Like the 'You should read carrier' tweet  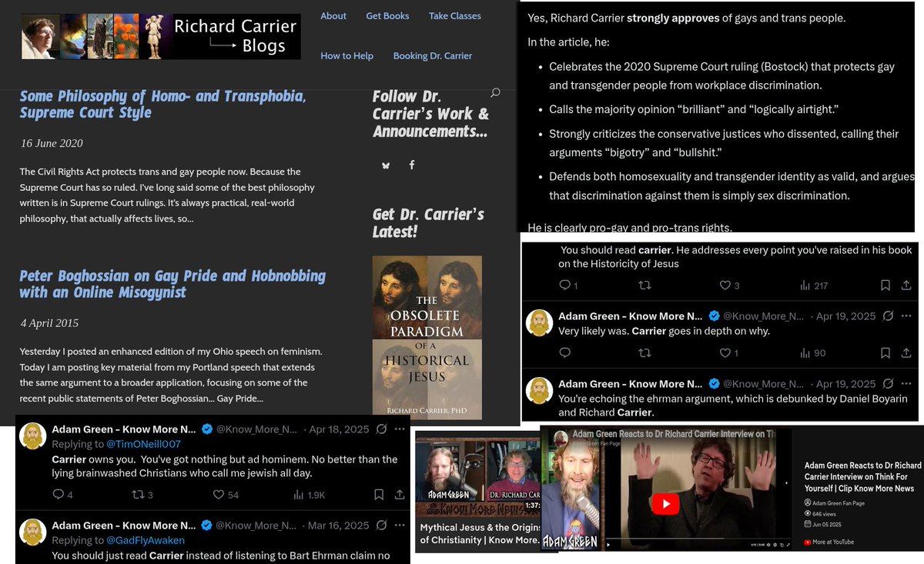(x=725, y=285)
